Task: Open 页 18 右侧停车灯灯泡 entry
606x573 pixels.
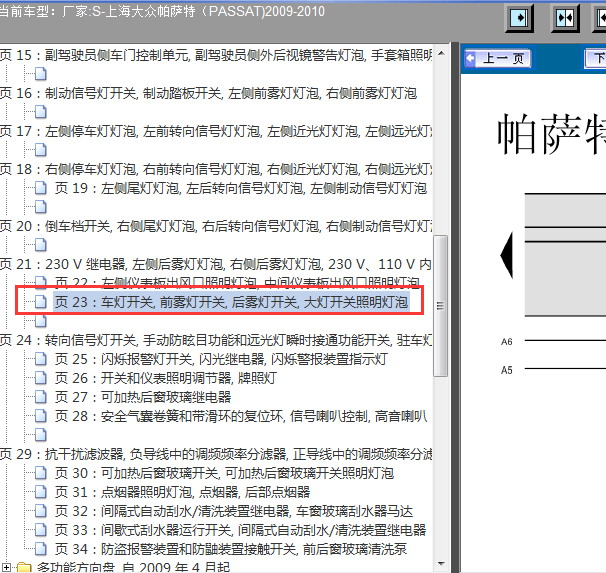Action: [x=216, y=169]
